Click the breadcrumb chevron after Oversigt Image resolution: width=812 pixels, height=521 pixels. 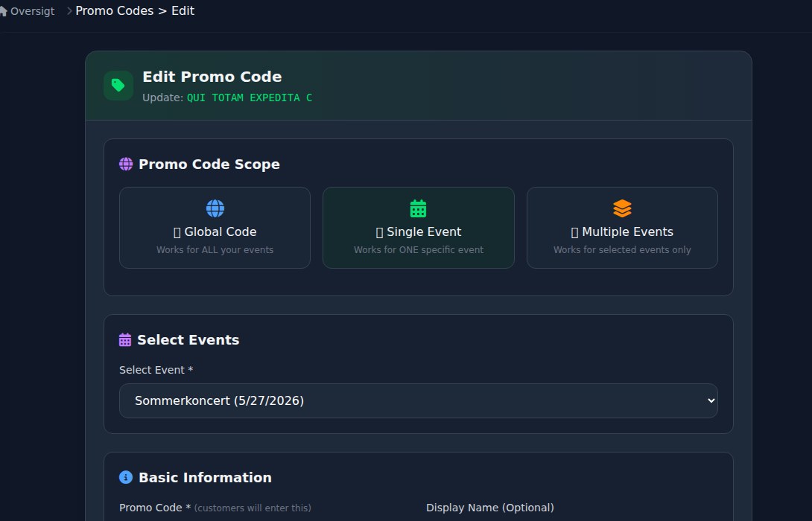pos(69,11)
